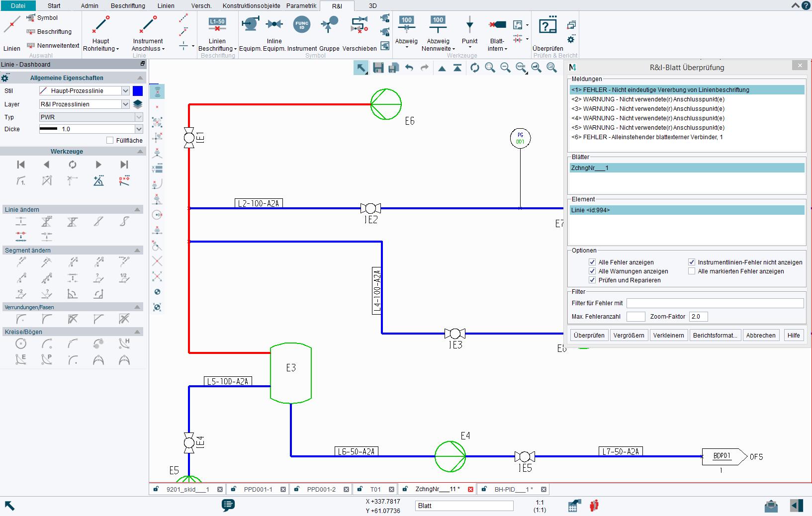This screenshot has width=812, height=516.
Task: Open the BH-PID___1 drawing tab
Action: point(514,489)
